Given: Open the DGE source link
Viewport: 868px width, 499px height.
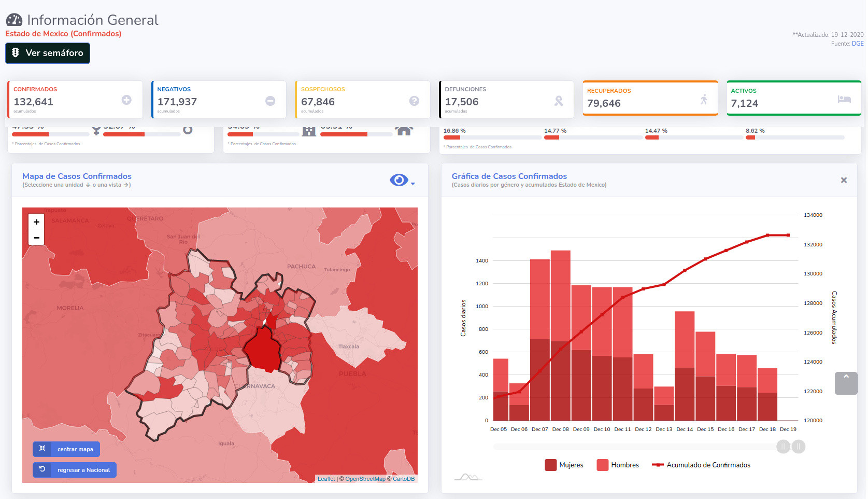Looking at the screenshot, I should [858, 44].
